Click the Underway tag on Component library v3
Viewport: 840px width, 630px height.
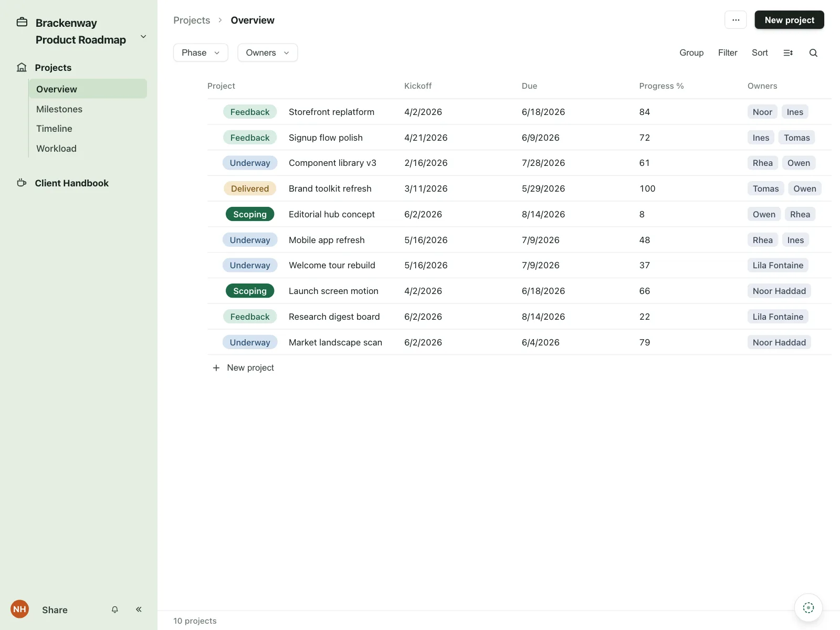click(x=250, y=163)
